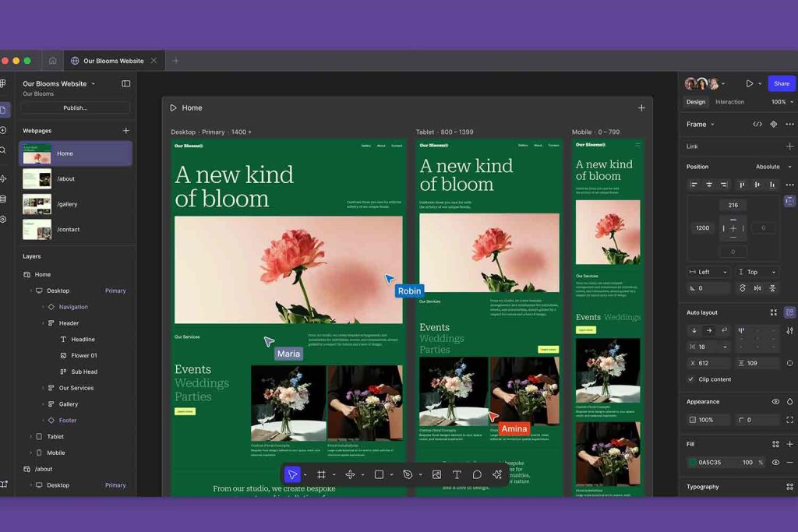
Task: Select the /gallery page thumbnail
Action: click(x=37, y=204)
